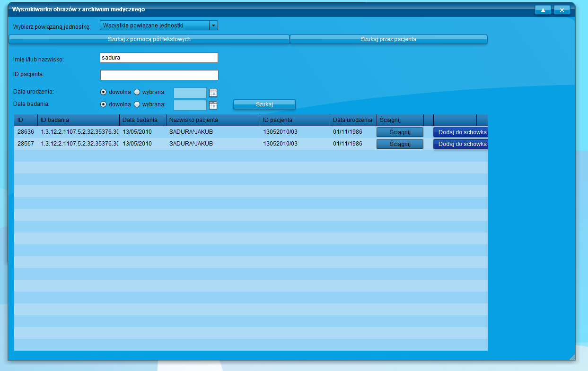Click Ściągnij for study ID 28636
The width and height of the screenshot is (588, 371).
400,132
